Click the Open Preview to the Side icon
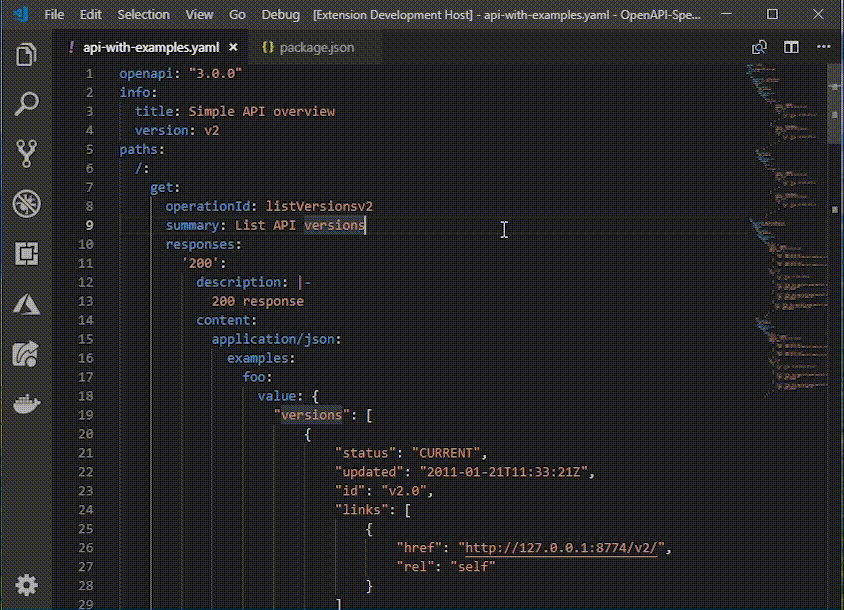Image resolution: width=844 pixels, height=610 pixels. [759, 46]
